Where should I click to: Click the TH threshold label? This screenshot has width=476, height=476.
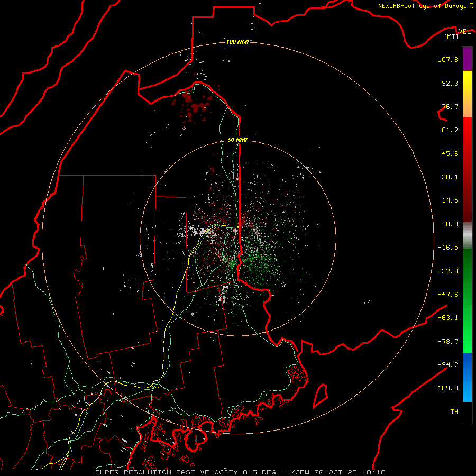point(454,411)
